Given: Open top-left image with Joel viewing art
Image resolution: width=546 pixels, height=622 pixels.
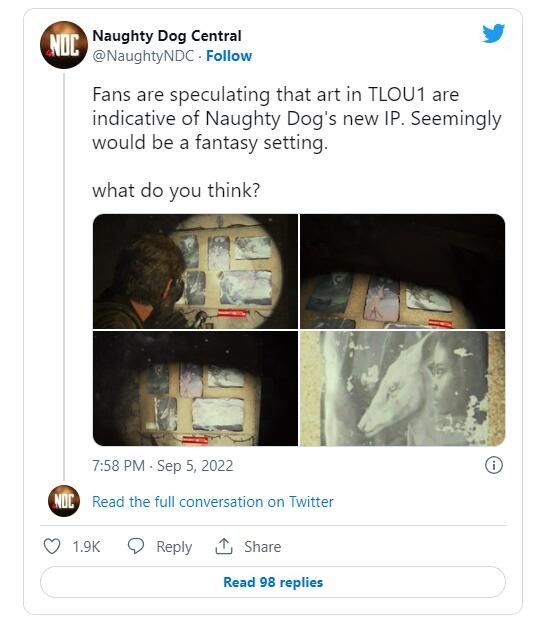Looking at the screenshot, I should tap(195, 271).
